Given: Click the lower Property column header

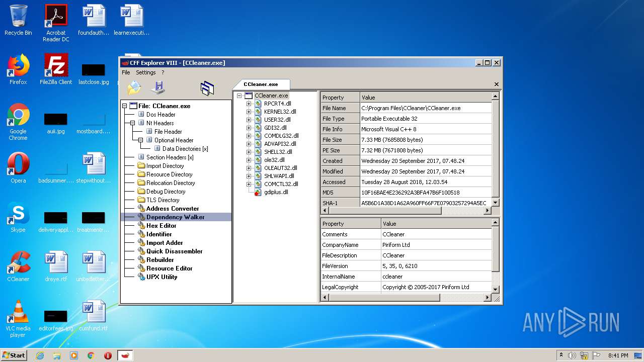Looking at the screenshot, I should click(351, 224).
